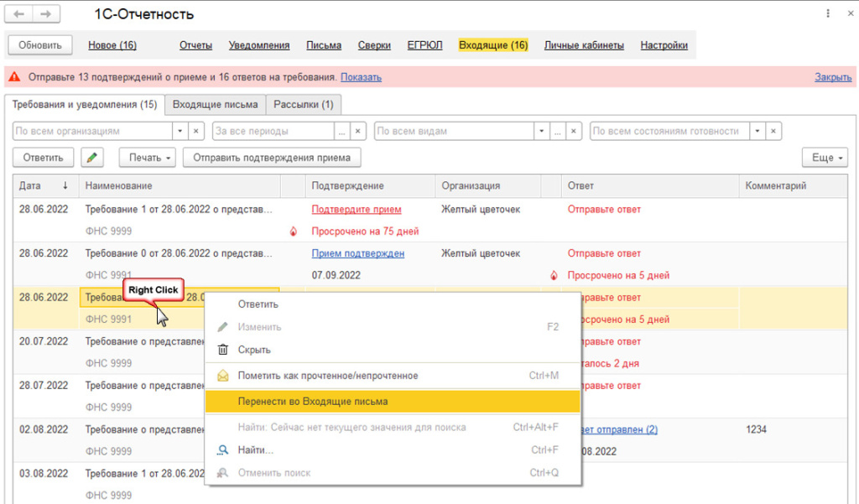Screen dimensions: 859x504
Task: Click the magnifier icon next to Найти...
Action: click(x=223, y=449)
